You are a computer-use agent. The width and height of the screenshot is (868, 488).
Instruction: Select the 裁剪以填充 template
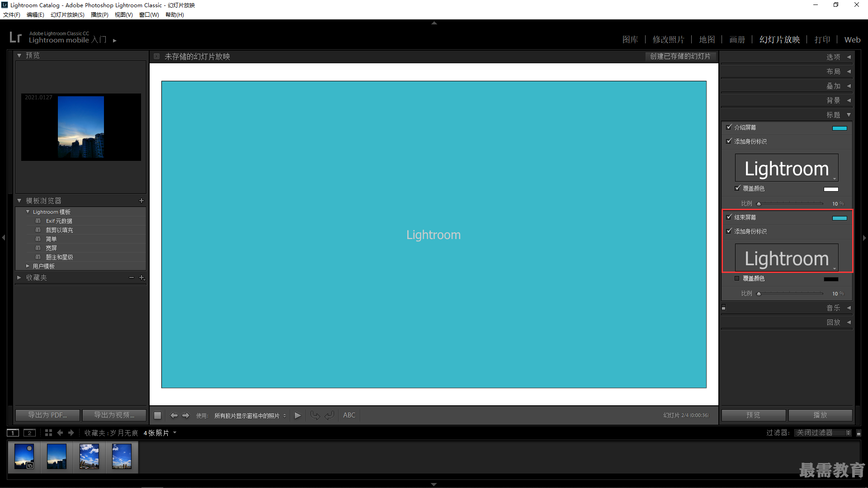point(59,230)
